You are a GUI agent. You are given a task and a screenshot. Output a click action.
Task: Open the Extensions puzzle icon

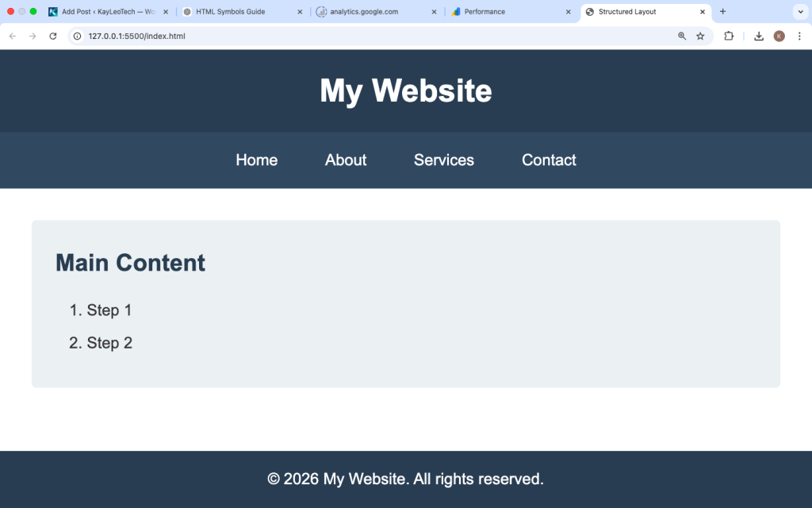point(729,37)
